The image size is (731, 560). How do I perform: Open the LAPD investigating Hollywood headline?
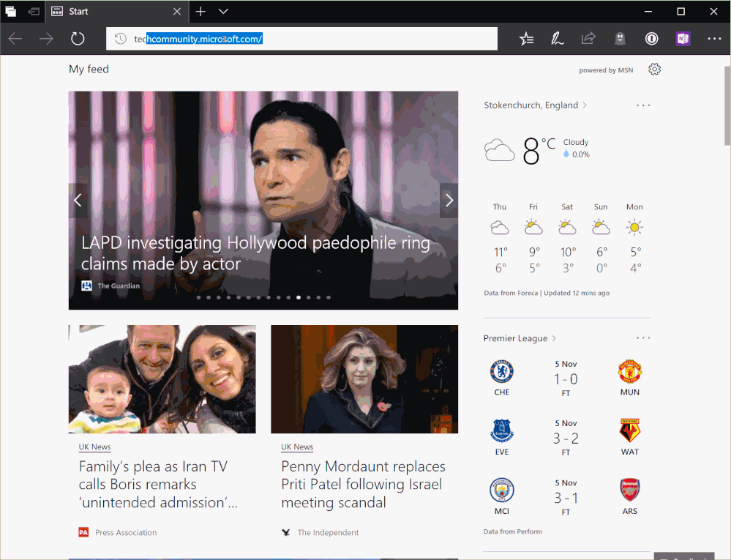coord(255,253)
